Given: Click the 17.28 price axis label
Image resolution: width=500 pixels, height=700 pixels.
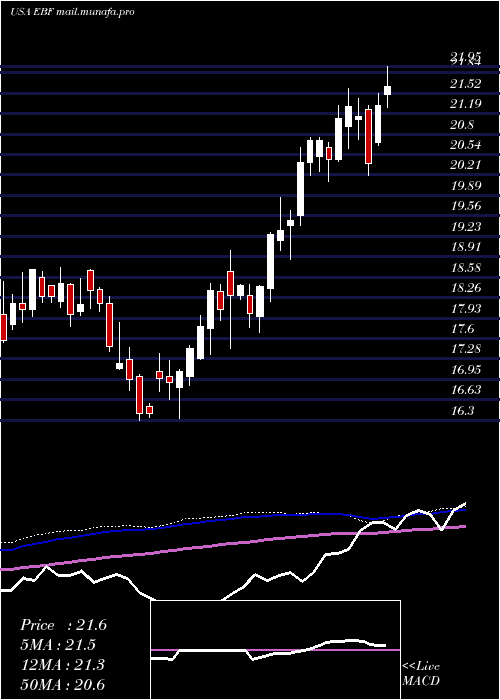Looking at the screenshot, I should coord(466,349).
